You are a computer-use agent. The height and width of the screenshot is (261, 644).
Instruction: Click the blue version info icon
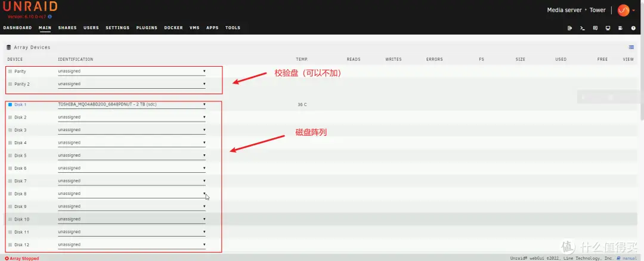[49, 17]
